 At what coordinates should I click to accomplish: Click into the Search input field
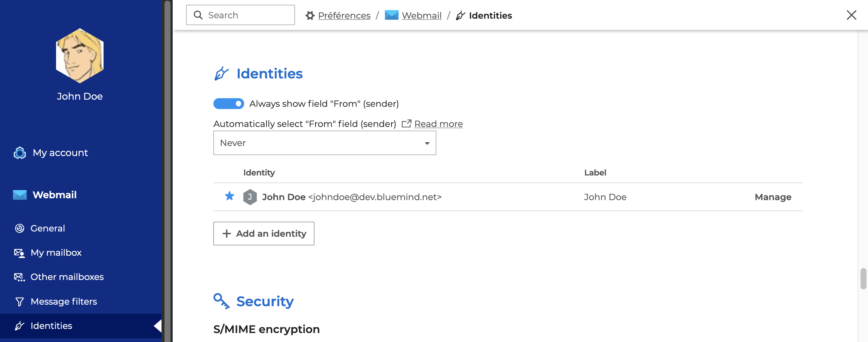[247, 15]
